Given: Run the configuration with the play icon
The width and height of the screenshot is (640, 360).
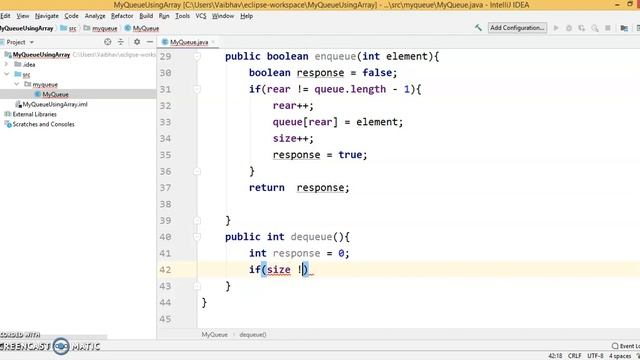Looking at the screenshot, I should 556,28.
